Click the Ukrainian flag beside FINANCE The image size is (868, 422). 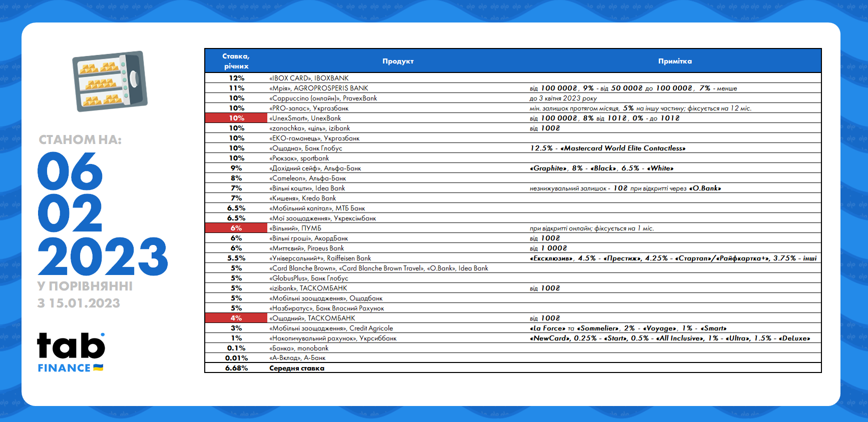point(98,367)
